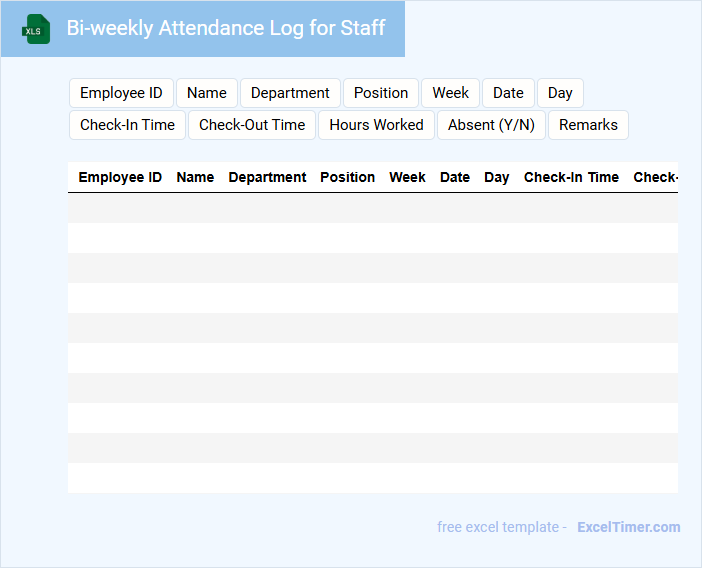
Task: Click the Week tag button
Action: click(450, 93)
